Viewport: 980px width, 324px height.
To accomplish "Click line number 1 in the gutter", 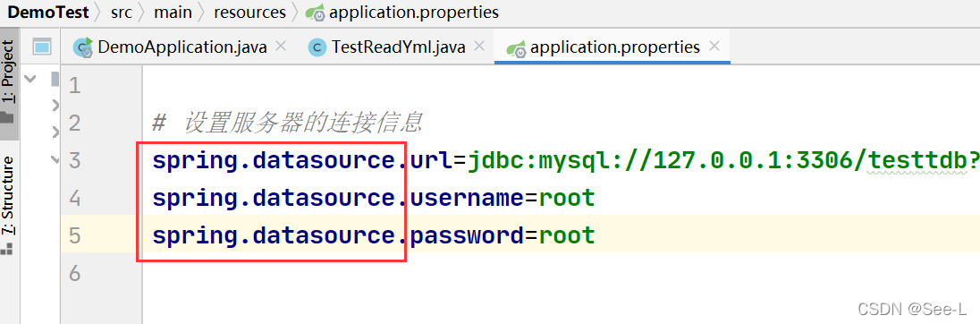I will pyautogui.click(x=75, y=86).
